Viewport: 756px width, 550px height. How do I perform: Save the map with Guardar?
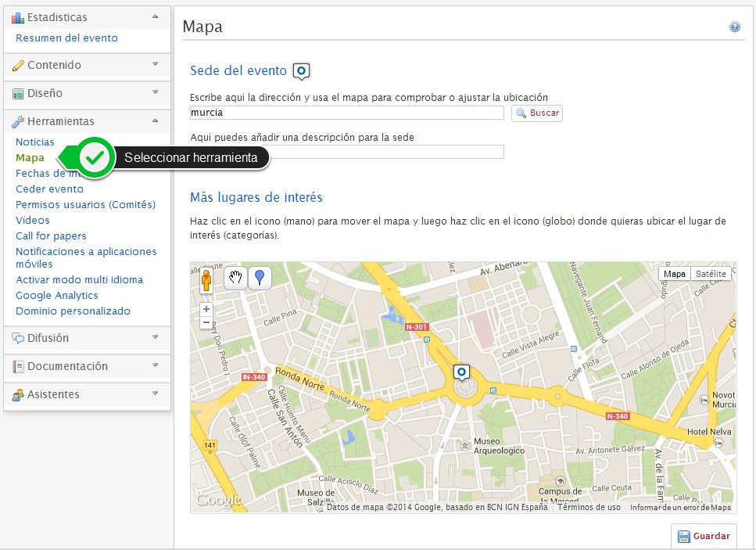coord(704,536)
